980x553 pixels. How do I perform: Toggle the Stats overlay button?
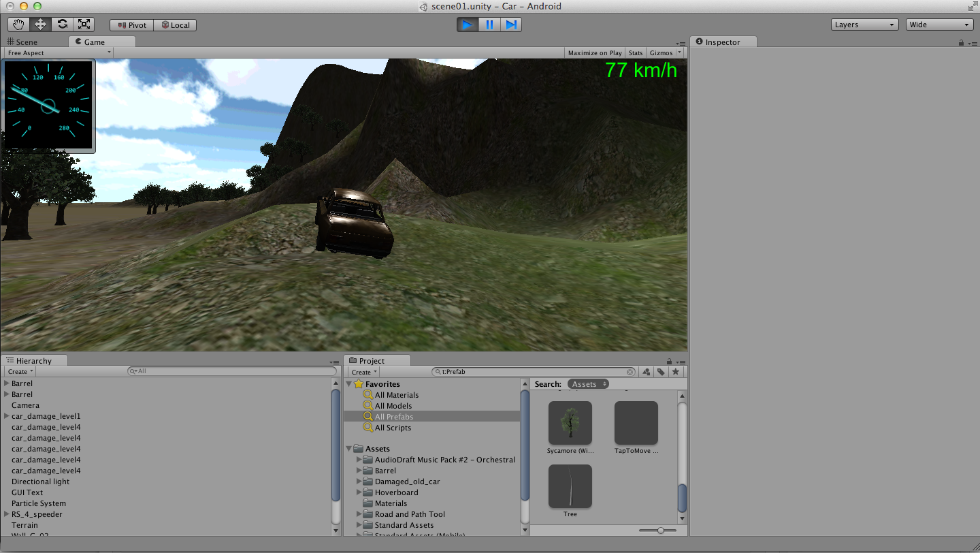[x=635, y=52]
